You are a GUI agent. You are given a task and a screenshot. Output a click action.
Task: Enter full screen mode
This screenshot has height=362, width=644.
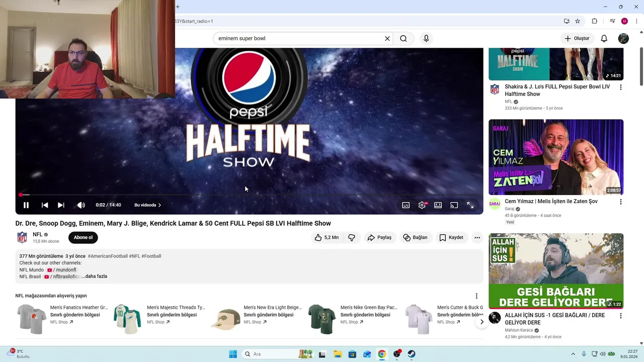pyautogui.click(x=470, y=205)
